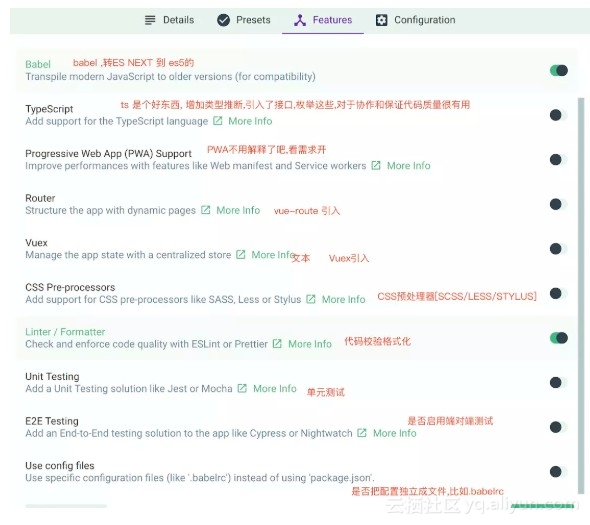Turn on the Use config files toggle
590x525 pixels.
tap(559, 472)
